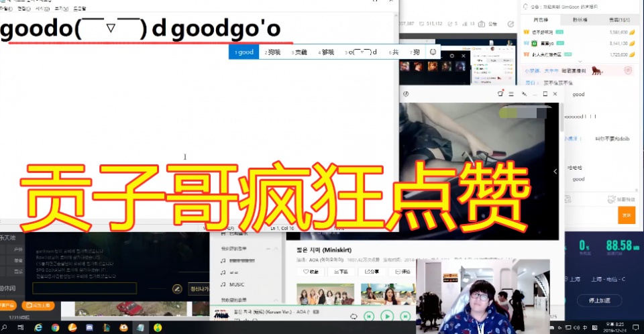Play the current song in music player
The image size is (644, 334).
(x=387, y=316)
